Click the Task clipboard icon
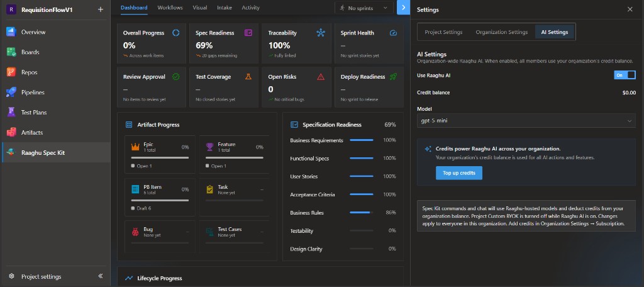644x287 pixels. (210, 189)
